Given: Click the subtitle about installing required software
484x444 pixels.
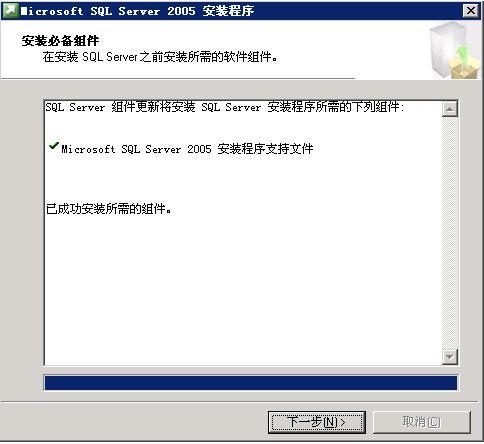Looking at the screenshot, I should (x=160, y=57).
